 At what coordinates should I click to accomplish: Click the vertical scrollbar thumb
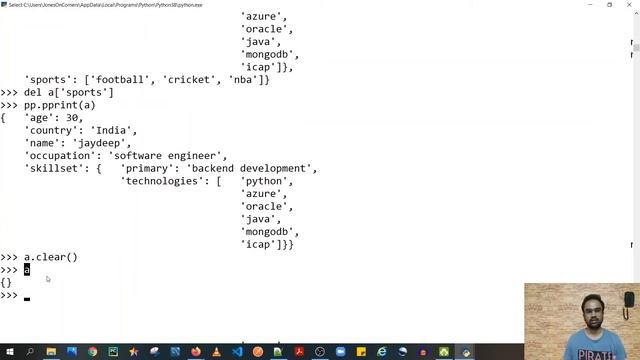(636, 48)
